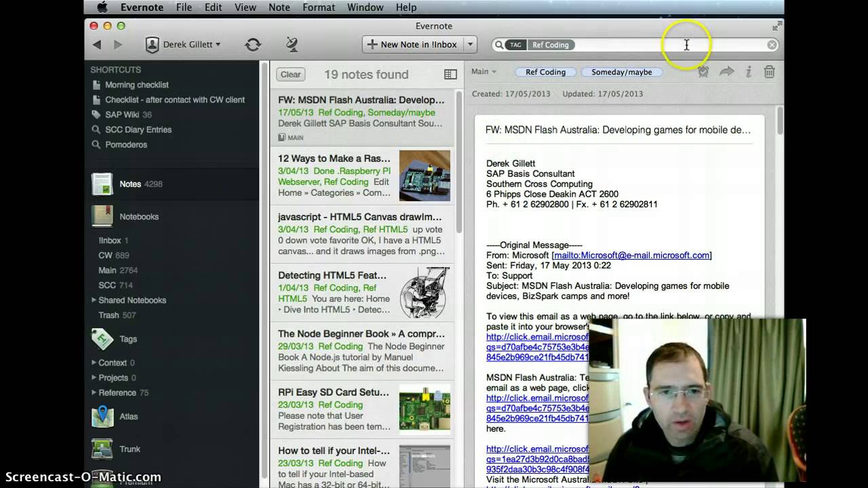Viewport: 868px width, 488px height.
Task: Open the File menu
Action: pyautogui.click(x=184, y=7)
